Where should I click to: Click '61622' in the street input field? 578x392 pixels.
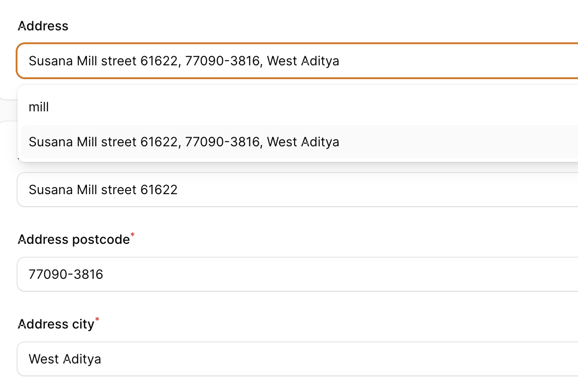[159, 190]
